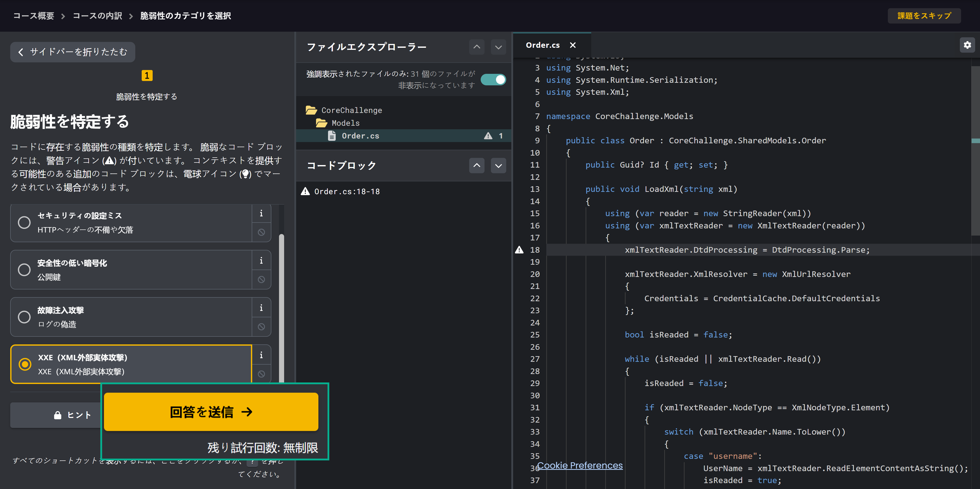
Task: Click the answer options list scrollbar
Action: coord(282,308)
